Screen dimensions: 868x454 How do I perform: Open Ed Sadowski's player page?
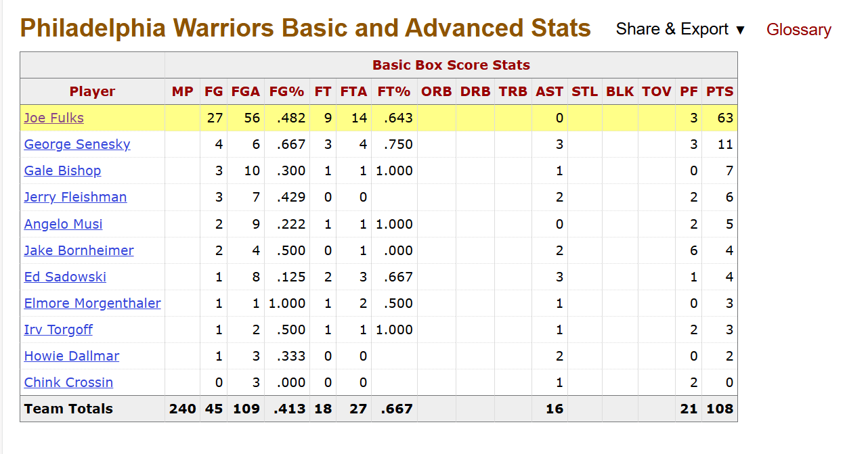point(65,277)
